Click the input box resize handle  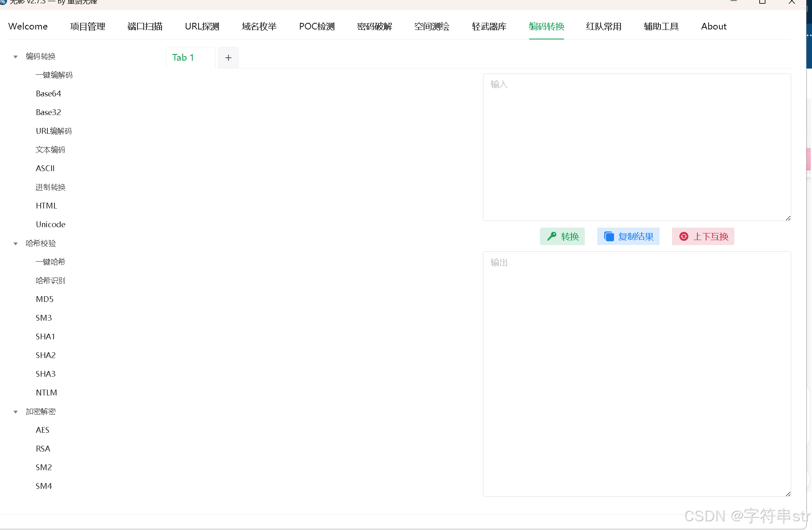[788, 218]
